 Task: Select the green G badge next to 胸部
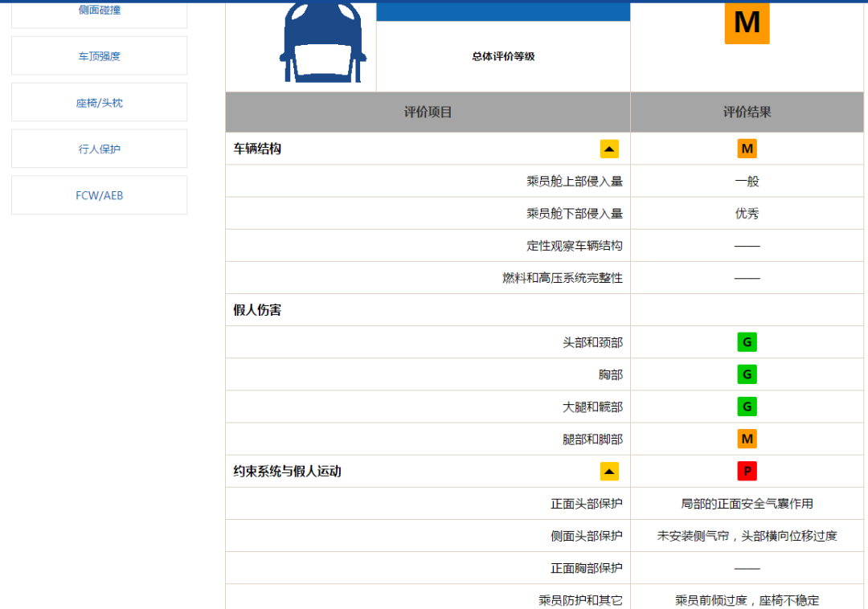coord(747,374)
